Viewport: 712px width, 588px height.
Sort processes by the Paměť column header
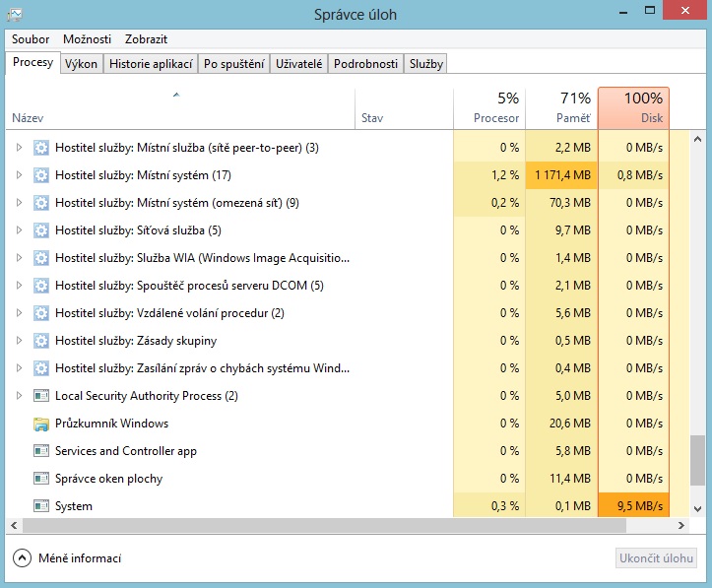561,108
